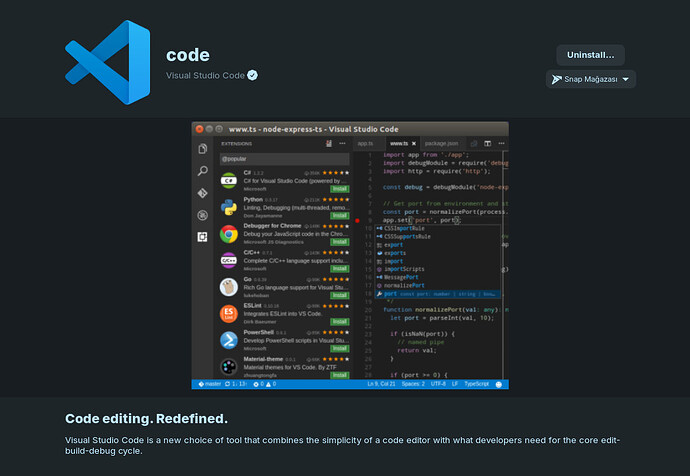Click the 'code' app title
The height and width of the screenshot is (476, 690).
pos(188,55)
